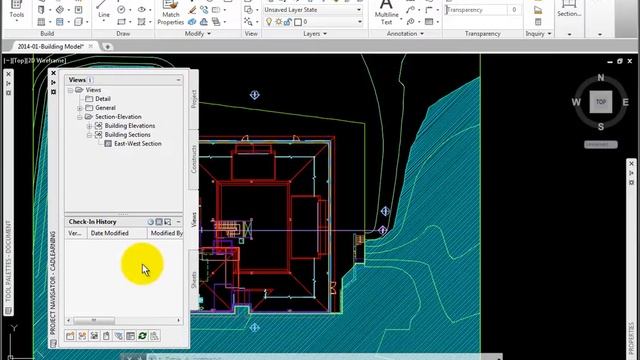
Task: Close the 2014-01-Building Model file tab
Action: (x=91, y=47)
